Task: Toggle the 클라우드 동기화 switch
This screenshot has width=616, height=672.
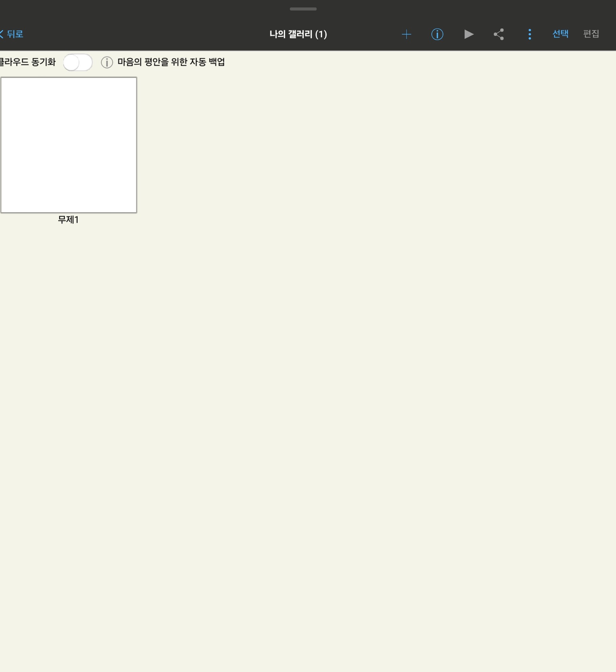Action: 78,62
